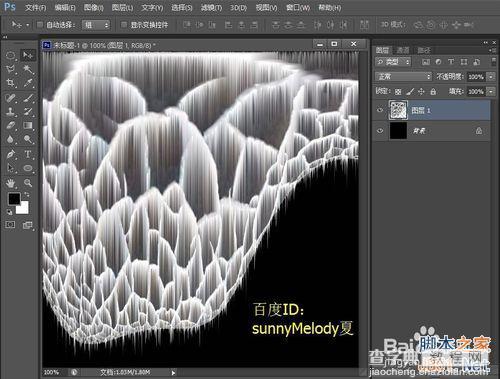Select the Horizontal Type tool

point(28,154)
